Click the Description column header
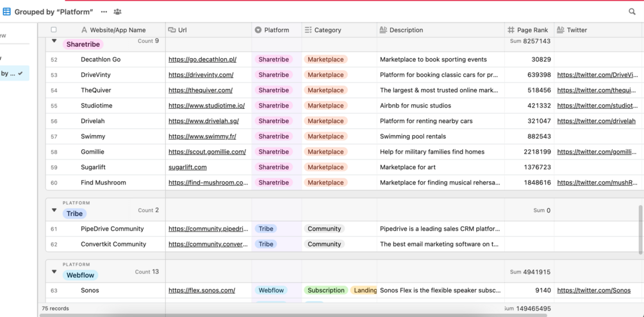 click(x=406, y=30)
